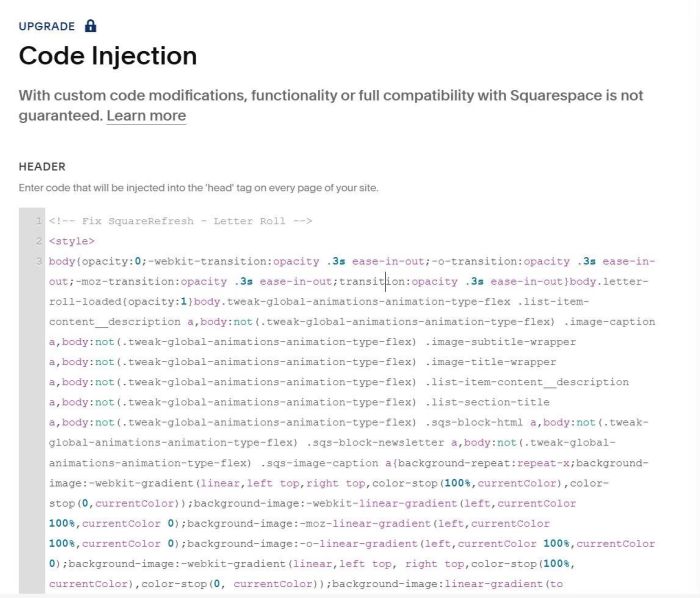Image resolution: width=700 pixels, height=598 pixels.
Task: Open the Learn more link
Action: tap(146, 116)
